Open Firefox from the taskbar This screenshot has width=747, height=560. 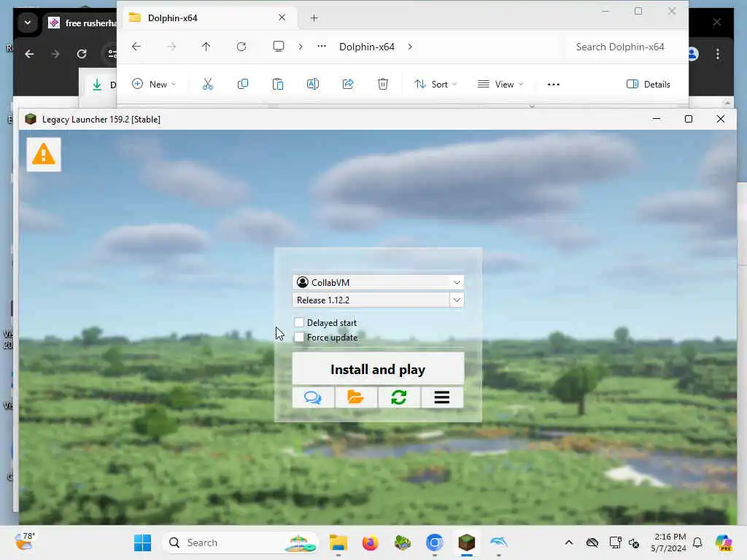pyautogui.click(x=370, y=542)
